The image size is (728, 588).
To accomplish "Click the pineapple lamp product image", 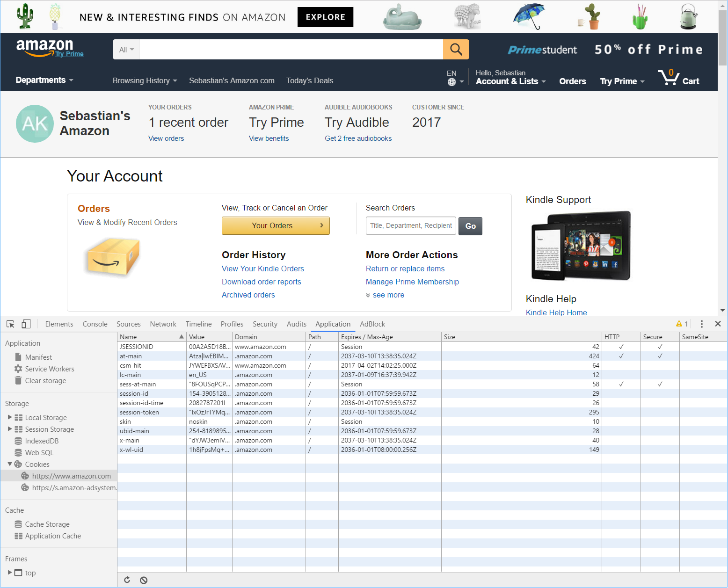I will tap(55, 16).
